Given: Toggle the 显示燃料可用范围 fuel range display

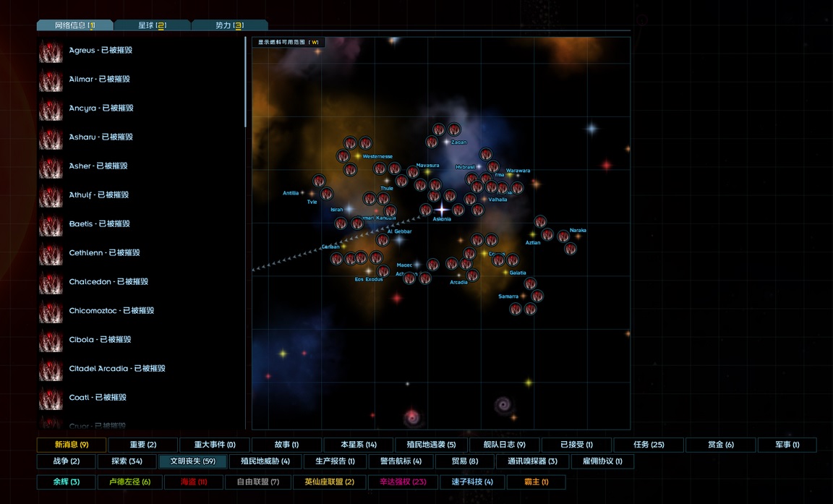Looking at the screenshot, I should pos(289,43).
